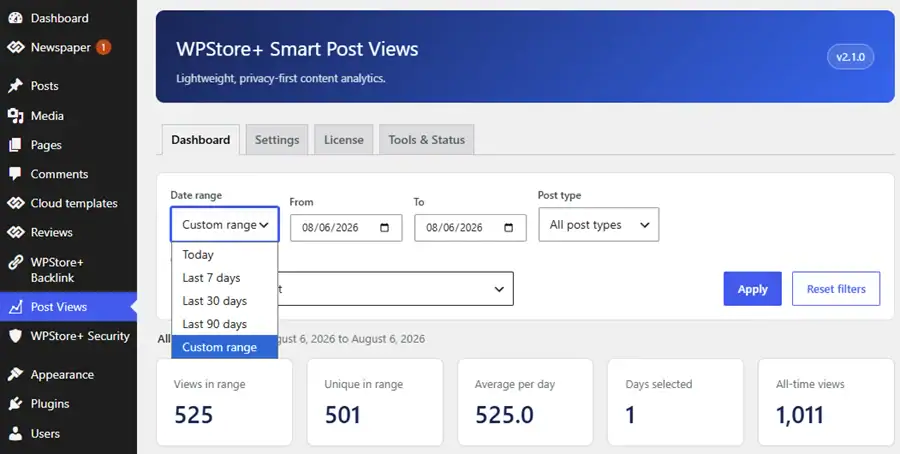The width and height of the screenshot is (900, 454).
Task: Click the Posts pushpin icon
Action: tap(15, 86)
